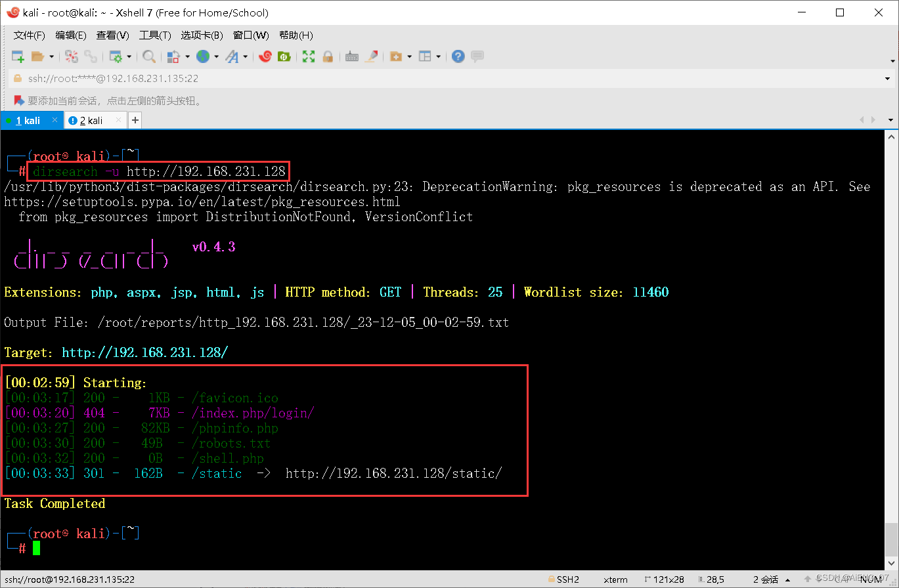Click the Reconnect link icon

click(91, 56)
